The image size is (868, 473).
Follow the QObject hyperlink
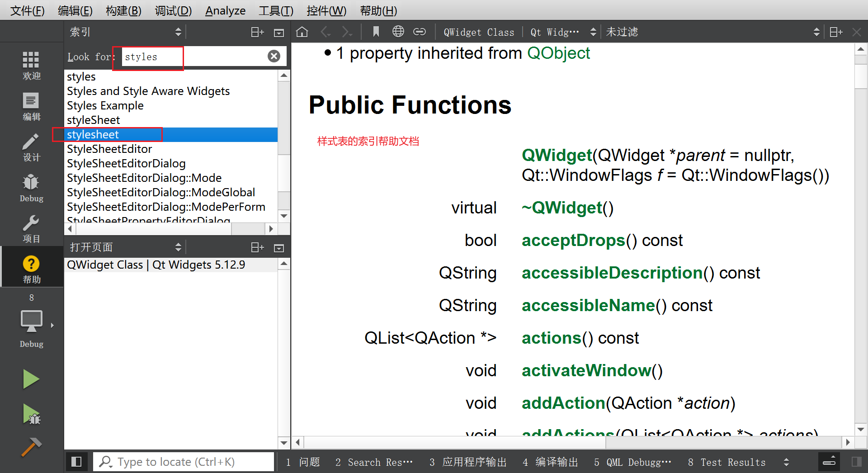click(x=559, y=53)
